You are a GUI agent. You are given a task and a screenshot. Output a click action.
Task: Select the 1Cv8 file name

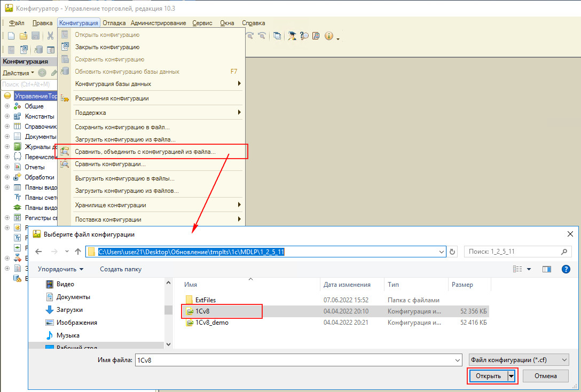tap(202, 311)
